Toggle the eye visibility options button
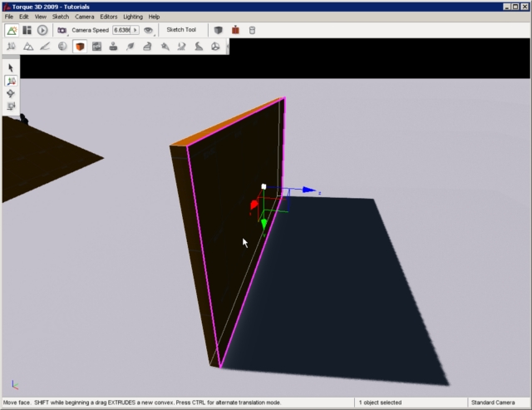 (x=149, y=30)
